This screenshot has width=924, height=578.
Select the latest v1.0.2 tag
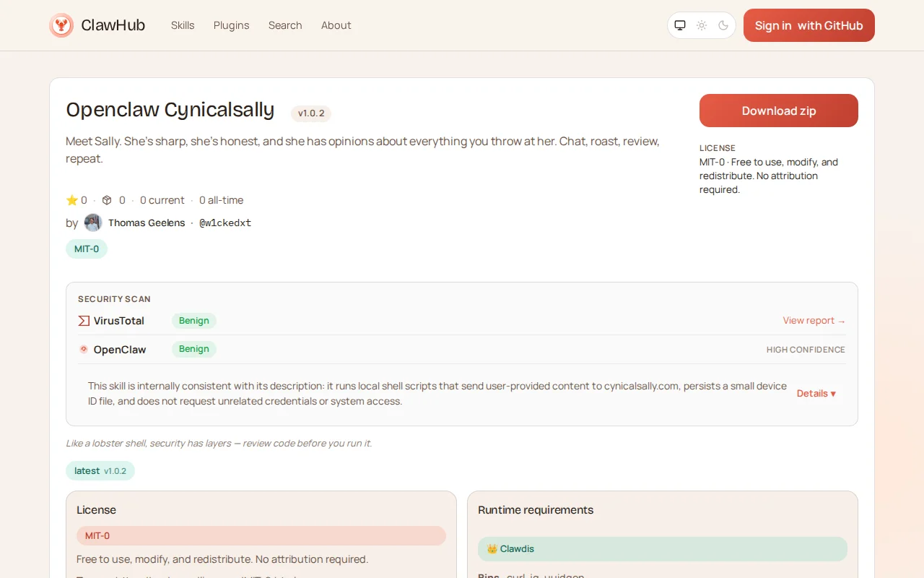100,471
